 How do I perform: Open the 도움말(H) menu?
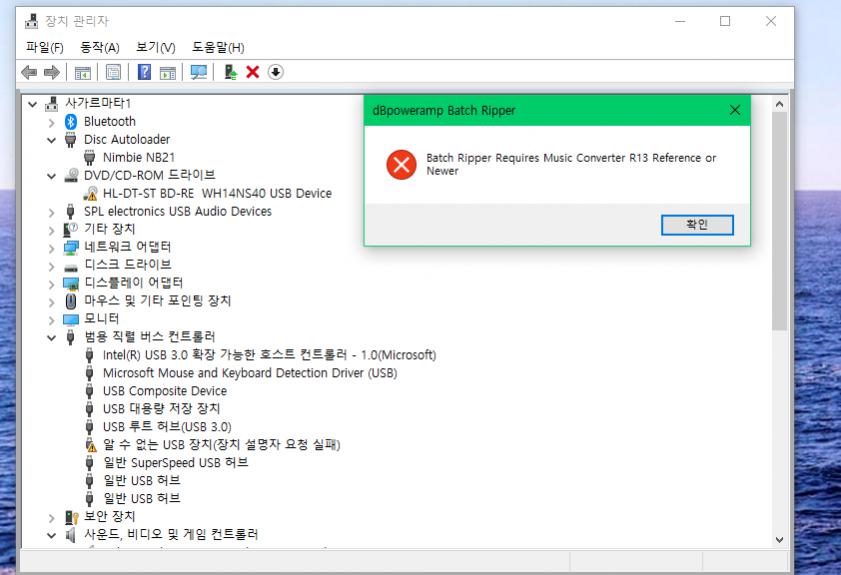(218, 47)
